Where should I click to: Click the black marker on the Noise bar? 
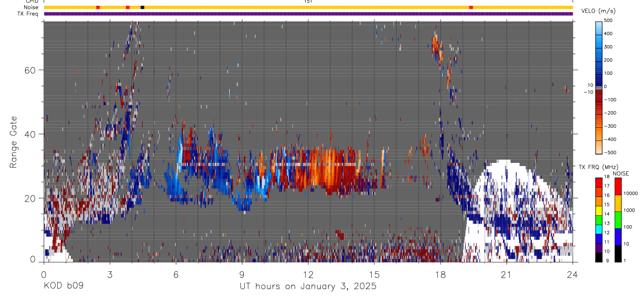point(143,7)
